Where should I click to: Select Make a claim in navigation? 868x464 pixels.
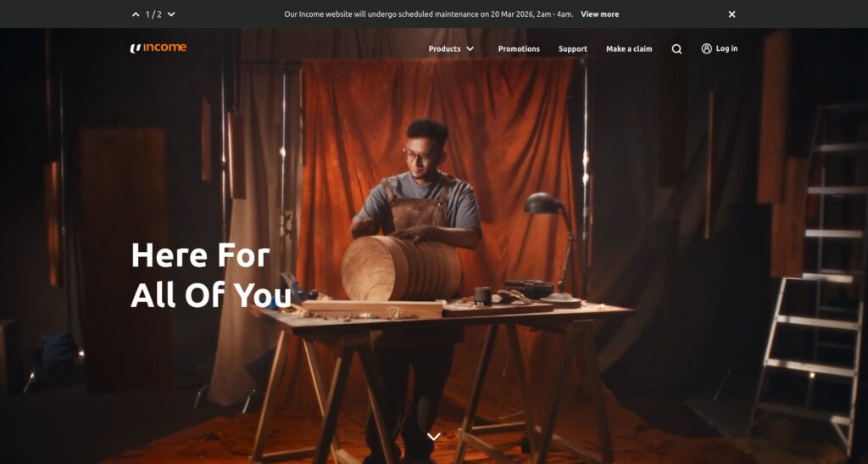(x=629, y=48)
